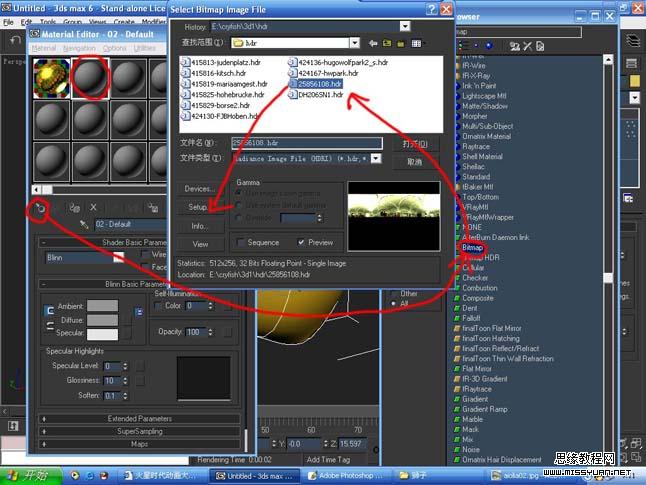This screenshot has width=646, height=485.
Task: Click the Diffuse color swatch
Action: click(103, 320)
